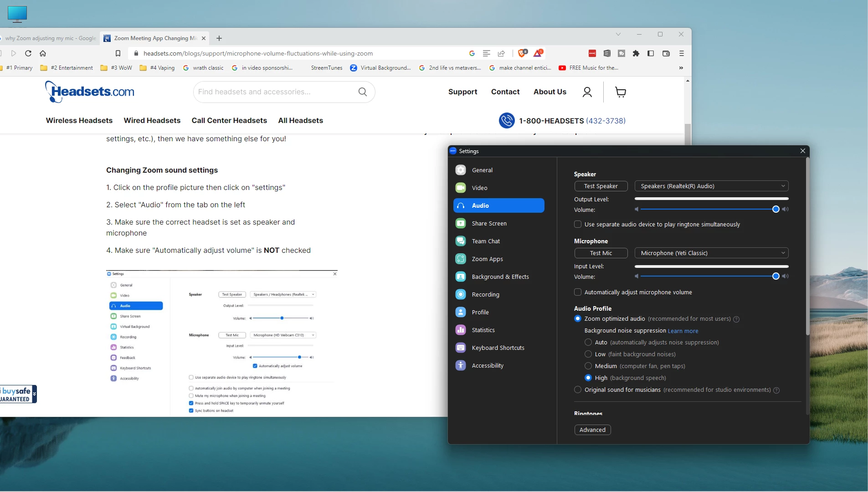Open the account user icon on Headsets.com
This screenshot has height=492, width=868.
pos(587,92)
